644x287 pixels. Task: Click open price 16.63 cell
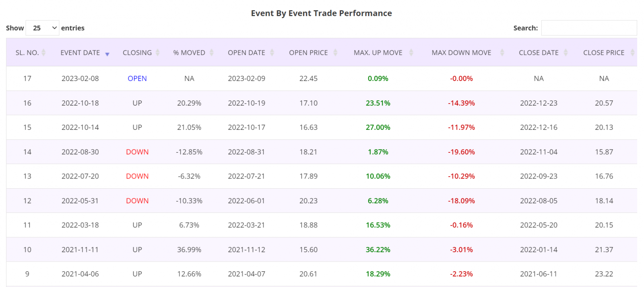pos(308,127)
